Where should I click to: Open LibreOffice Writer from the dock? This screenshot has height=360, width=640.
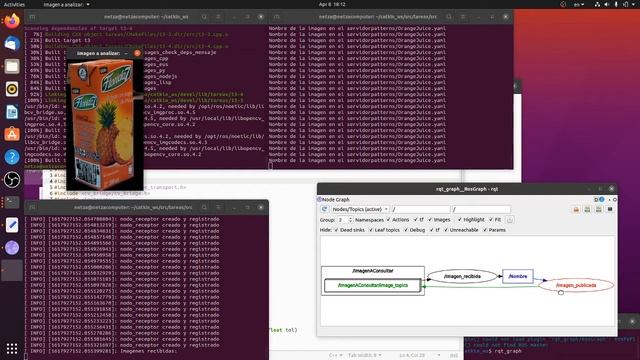click(x=12, y=111)
